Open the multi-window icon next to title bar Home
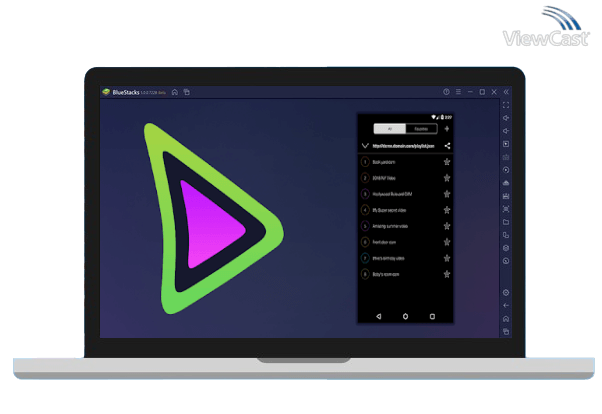 point(187,92)
